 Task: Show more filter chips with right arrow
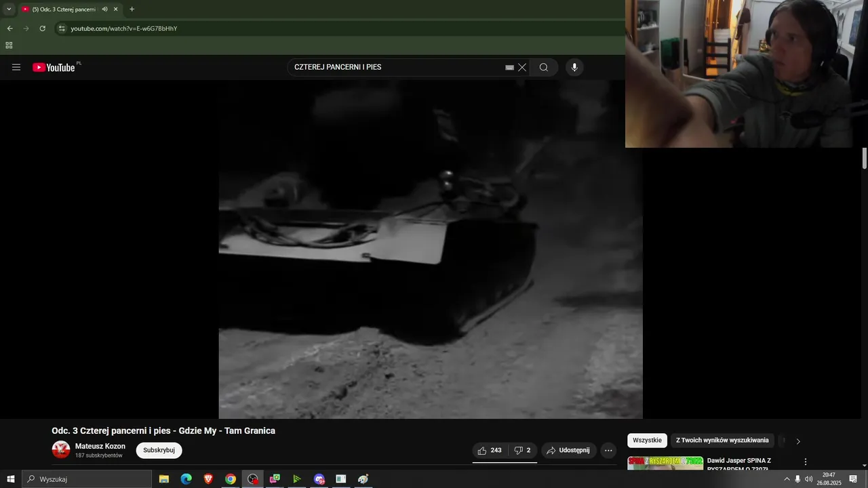[x=798, y=441]
